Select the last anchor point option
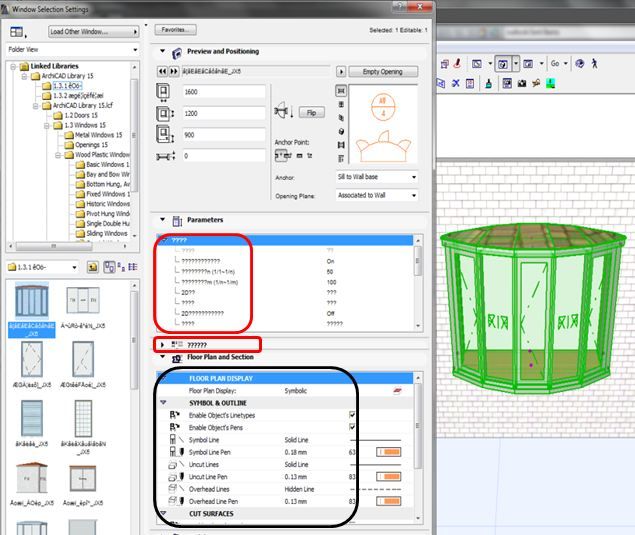 [x=309, y=156]
